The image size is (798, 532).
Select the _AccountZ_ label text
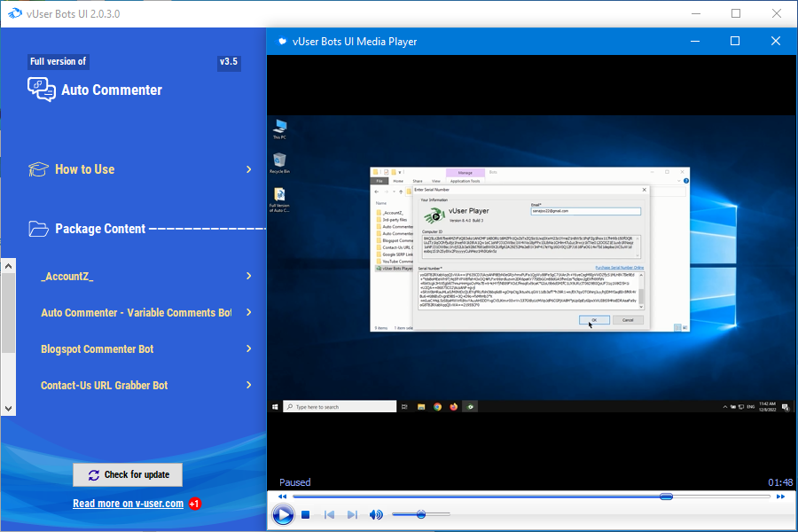(67, 277)
